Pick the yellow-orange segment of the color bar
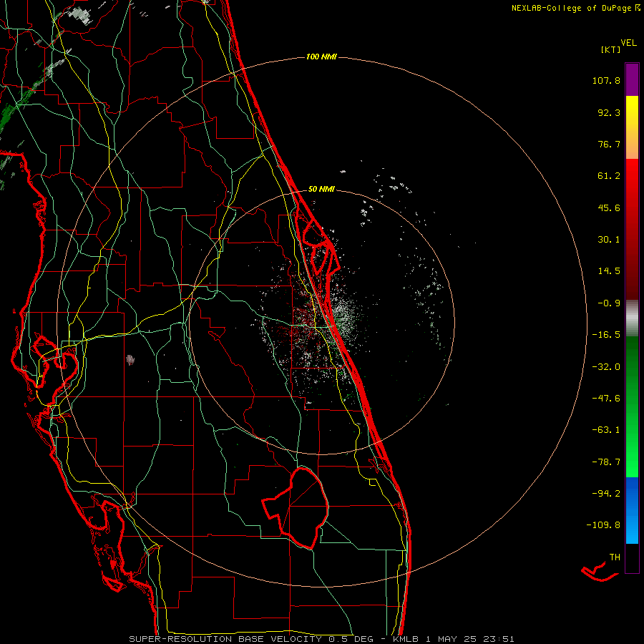 pyautogui.click(x=632, y=127)
